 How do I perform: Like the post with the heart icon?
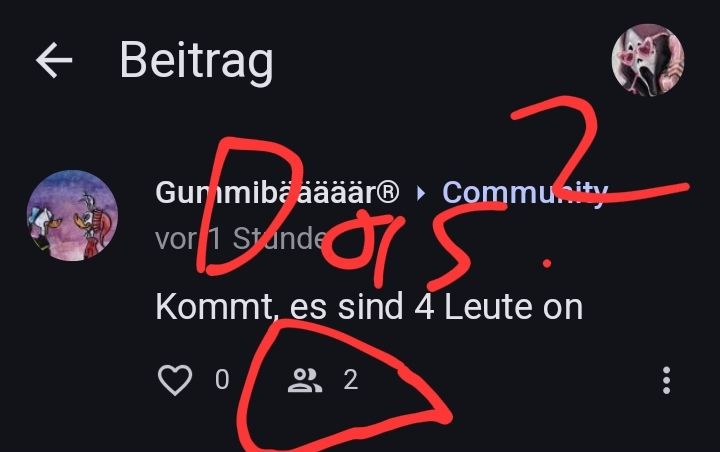tap(175, 380)
